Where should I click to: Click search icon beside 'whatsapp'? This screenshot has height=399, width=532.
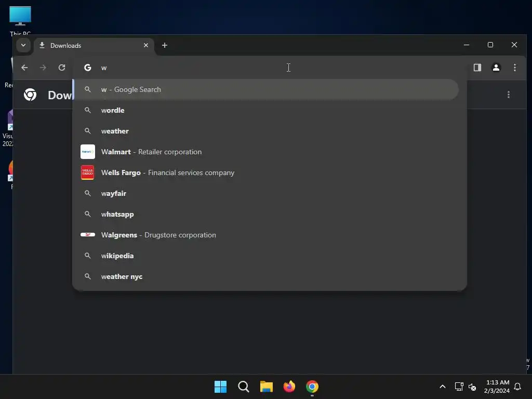coord(87,214)
